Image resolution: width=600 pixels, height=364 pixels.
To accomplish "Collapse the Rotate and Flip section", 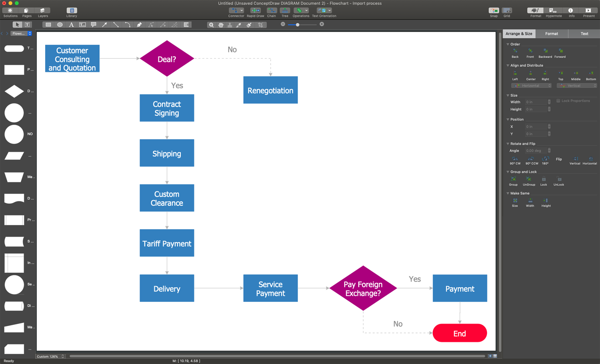I will click(x=508, y=143).
